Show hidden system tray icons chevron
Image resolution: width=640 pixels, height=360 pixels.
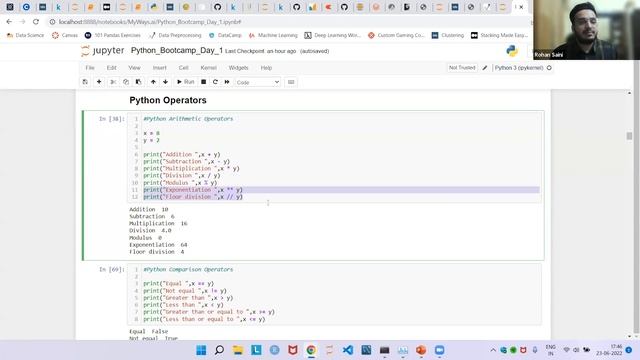coord(493,350)
